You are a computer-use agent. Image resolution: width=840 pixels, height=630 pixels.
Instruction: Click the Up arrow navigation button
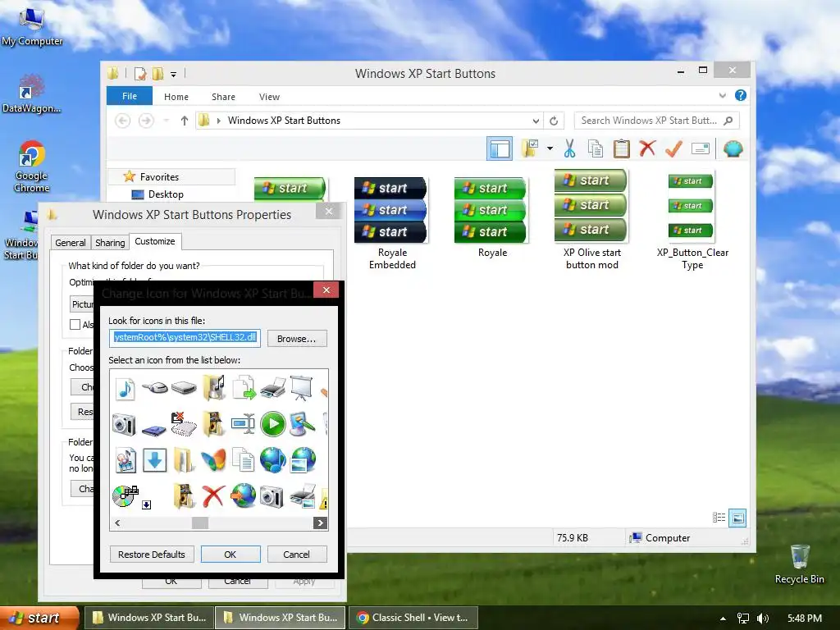click(185, 121)
